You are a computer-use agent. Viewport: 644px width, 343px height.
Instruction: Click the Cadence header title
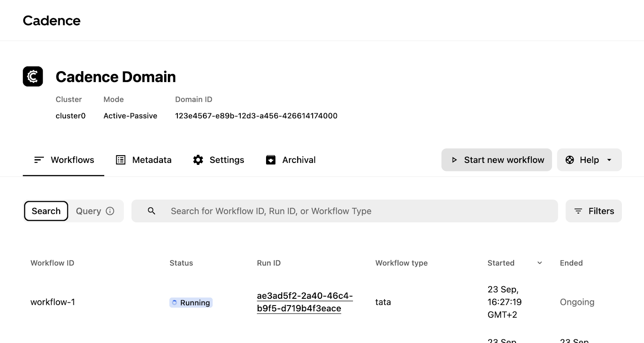pyautogui.click(x=52, y=21)
